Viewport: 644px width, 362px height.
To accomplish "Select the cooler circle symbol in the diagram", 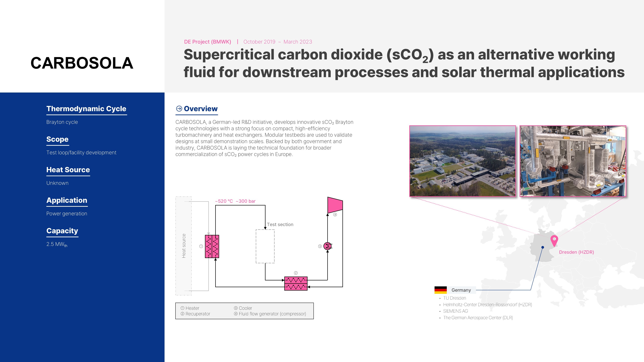I will 327,246.
